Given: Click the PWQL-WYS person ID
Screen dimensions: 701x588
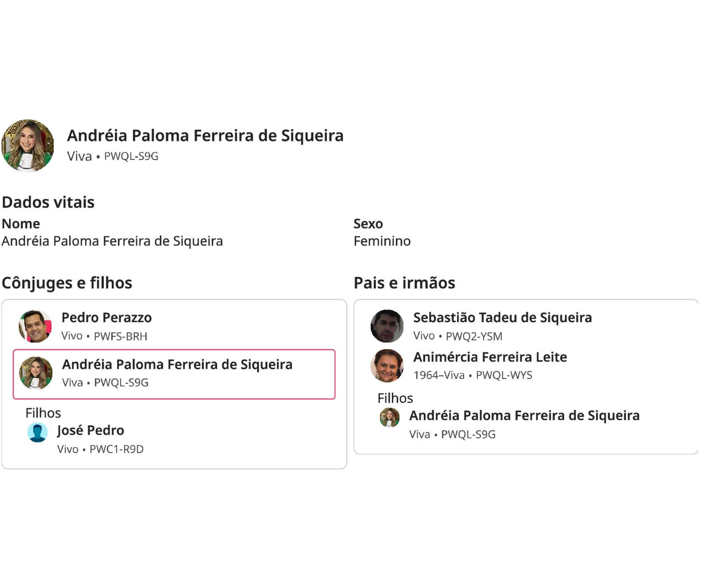Looking at the screenshot, I should (504, 375).
